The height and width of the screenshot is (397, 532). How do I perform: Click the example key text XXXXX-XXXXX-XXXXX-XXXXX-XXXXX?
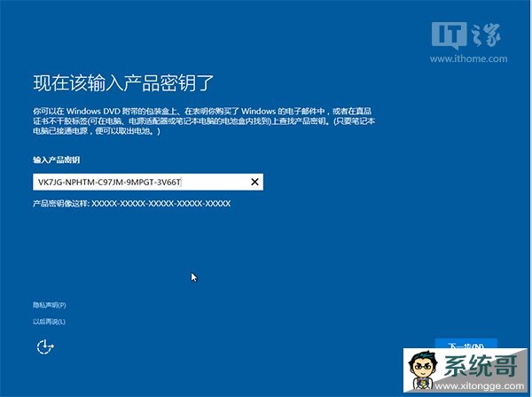[x=161, y=204]
